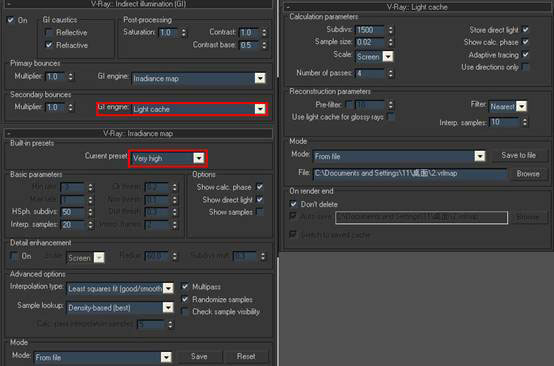Enable Show samples checkbox
This screenshot has width=554, height=366.
point(260,212)
